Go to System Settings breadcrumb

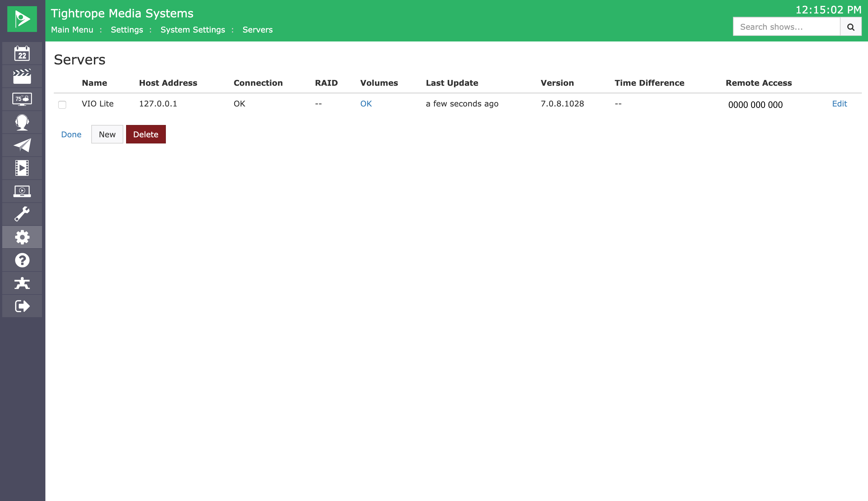click(193, 30)
